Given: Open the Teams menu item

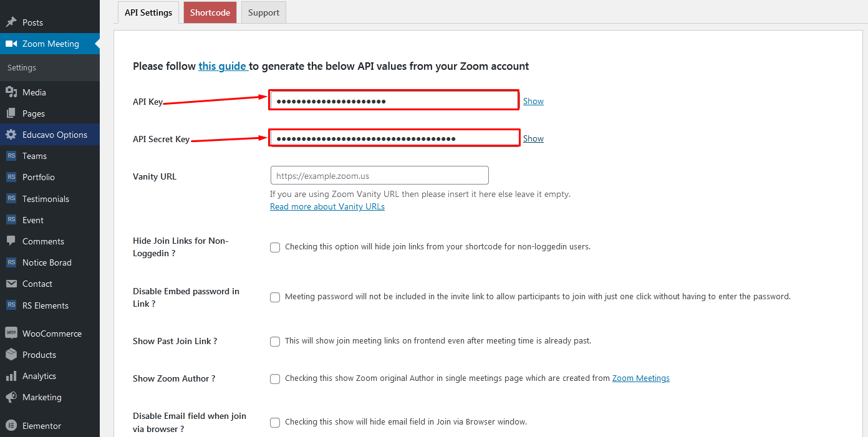Looking at the screenshot, I should click(x=50, y=156).
